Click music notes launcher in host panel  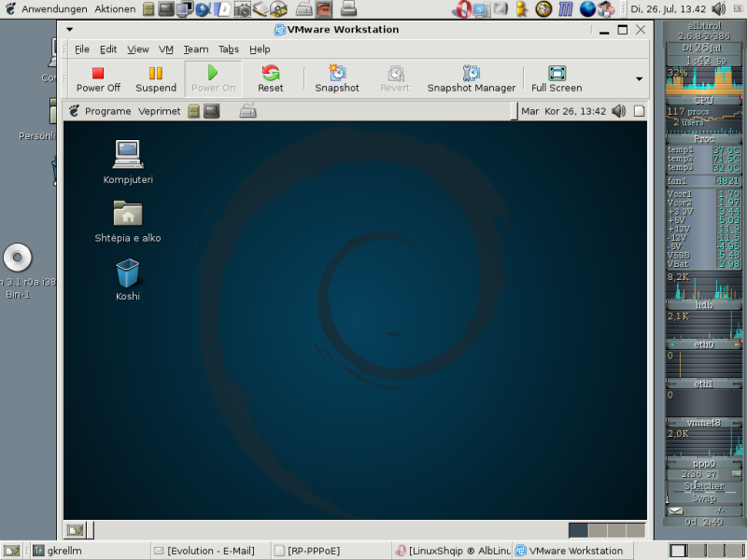(x=222, y=9)
